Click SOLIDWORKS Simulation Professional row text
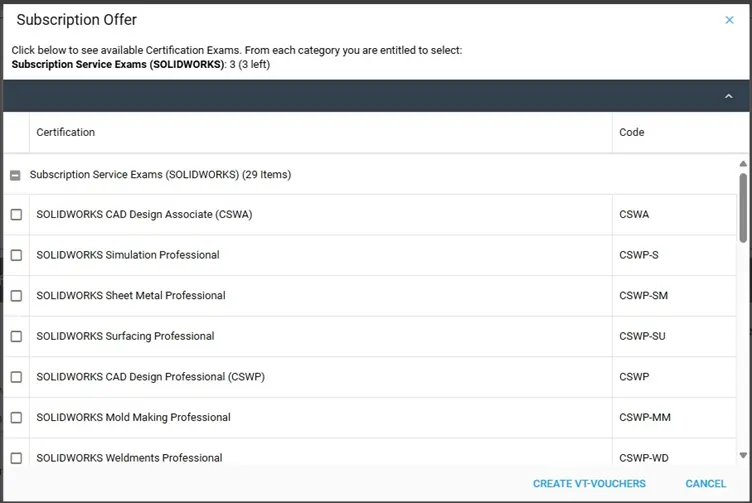 click(x=128, y=255)
